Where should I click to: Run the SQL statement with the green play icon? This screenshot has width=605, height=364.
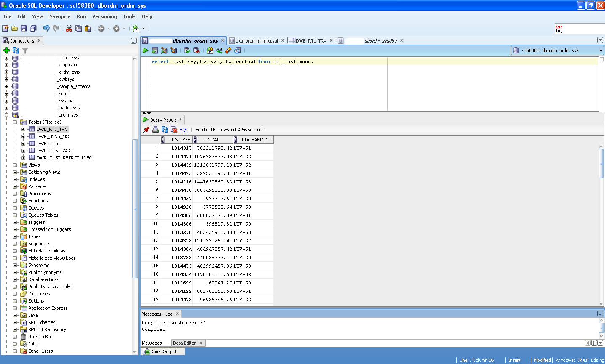(146, 50)
